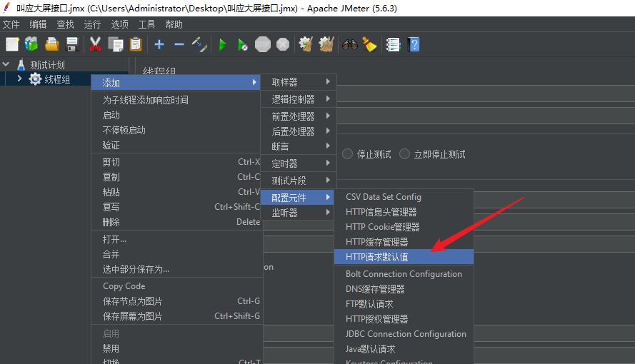This screenshot has width=635, height=364.
Task: Click the Copy icon in toolbar
Action: tap(116, 44)
